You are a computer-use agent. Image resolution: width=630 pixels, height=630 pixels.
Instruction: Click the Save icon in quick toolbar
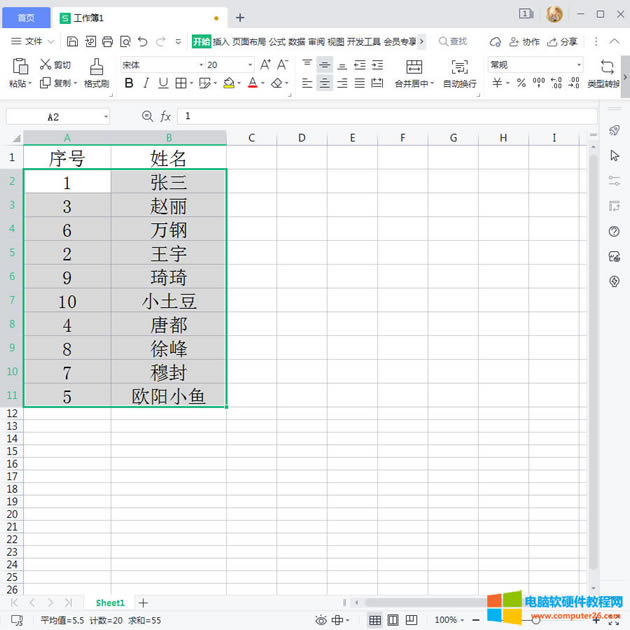72,41
